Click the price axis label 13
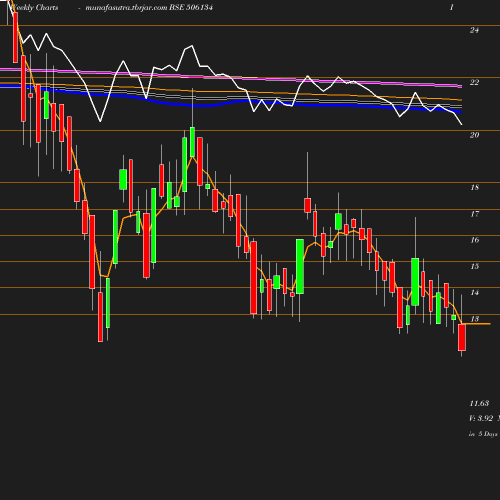This screenshot has height=500, width=500. 474,319
